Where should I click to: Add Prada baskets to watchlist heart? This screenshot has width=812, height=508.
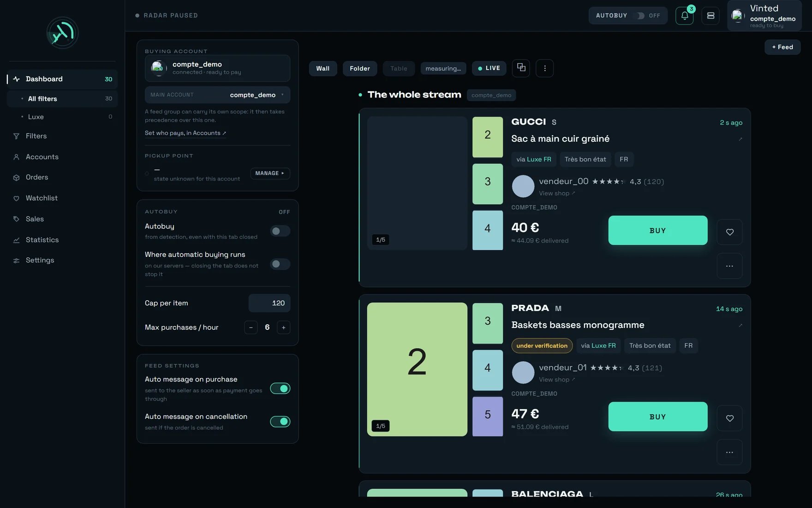[729, 418]
